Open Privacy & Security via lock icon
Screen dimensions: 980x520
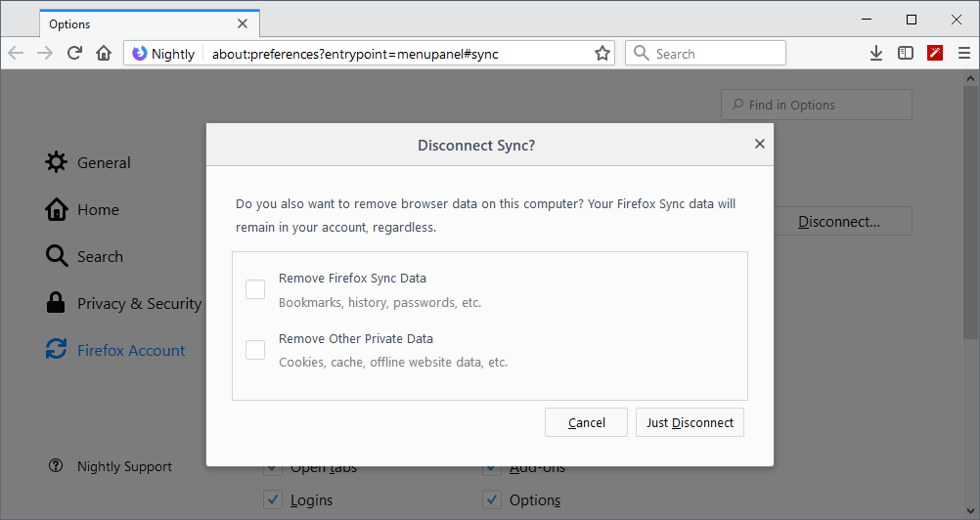tap(56, 303)
